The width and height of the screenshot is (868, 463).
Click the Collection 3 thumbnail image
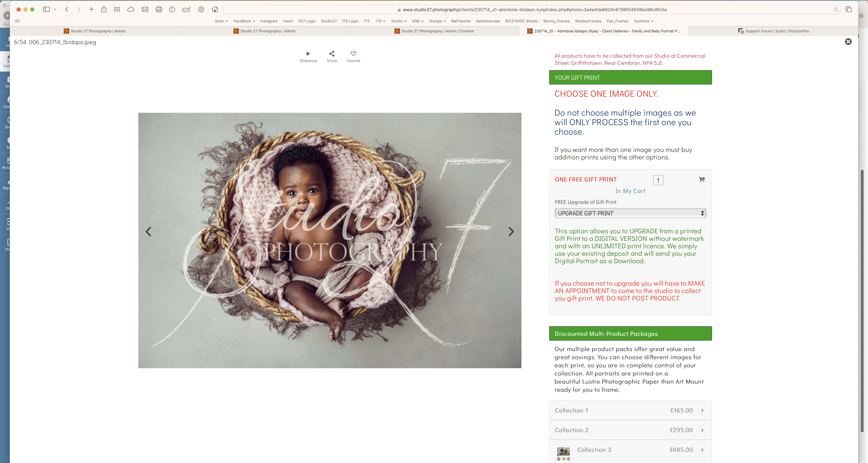coord(563,454)
